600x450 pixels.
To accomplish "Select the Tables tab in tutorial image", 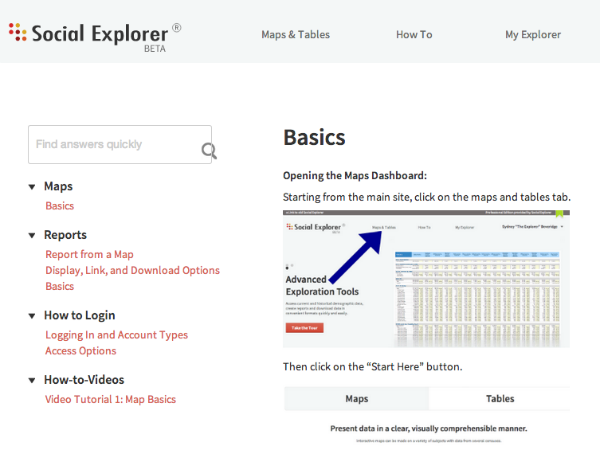I will click(x=500, y=399).
